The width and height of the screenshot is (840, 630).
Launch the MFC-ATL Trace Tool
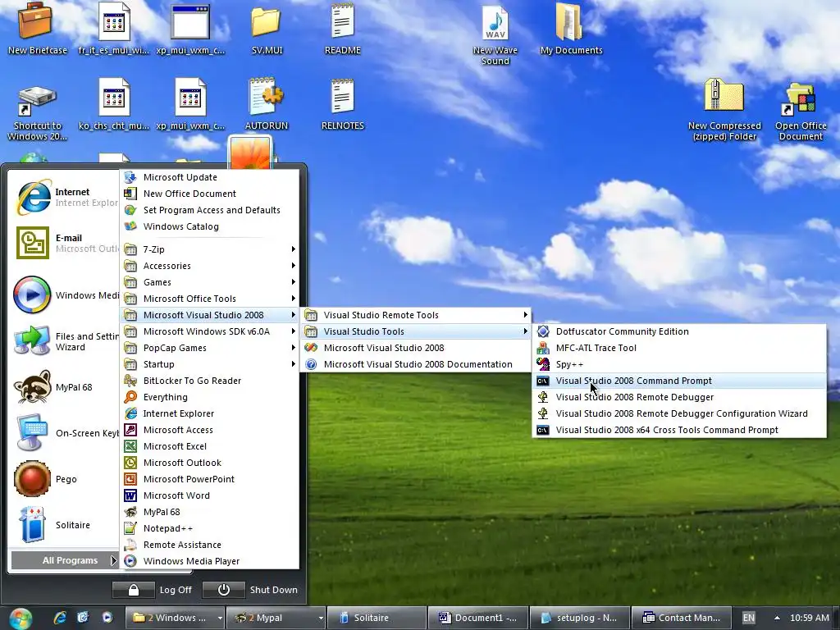click(679, 348)
